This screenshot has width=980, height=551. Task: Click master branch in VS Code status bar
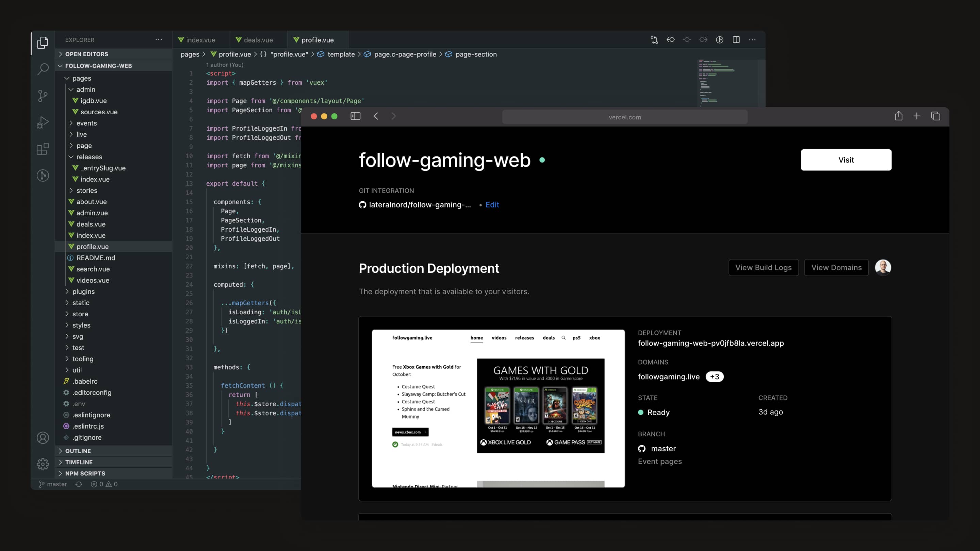(53, 484)
